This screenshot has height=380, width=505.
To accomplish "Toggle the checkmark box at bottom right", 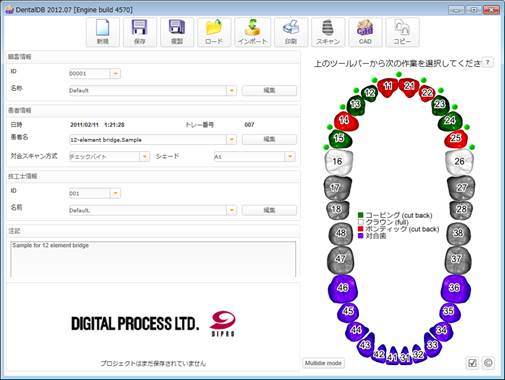I will tap(472, 363).
